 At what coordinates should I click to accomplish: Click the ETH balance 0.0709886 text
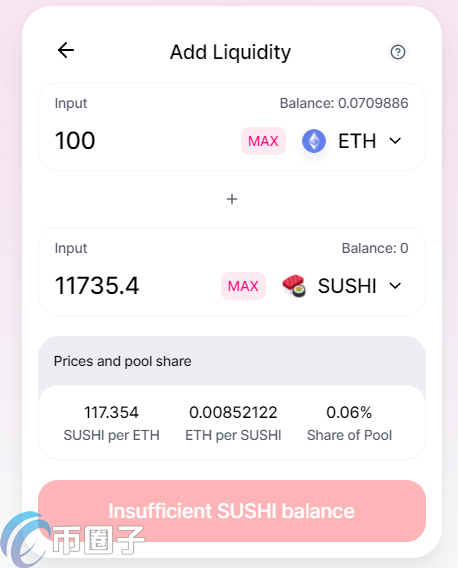[x=344, y=103]
